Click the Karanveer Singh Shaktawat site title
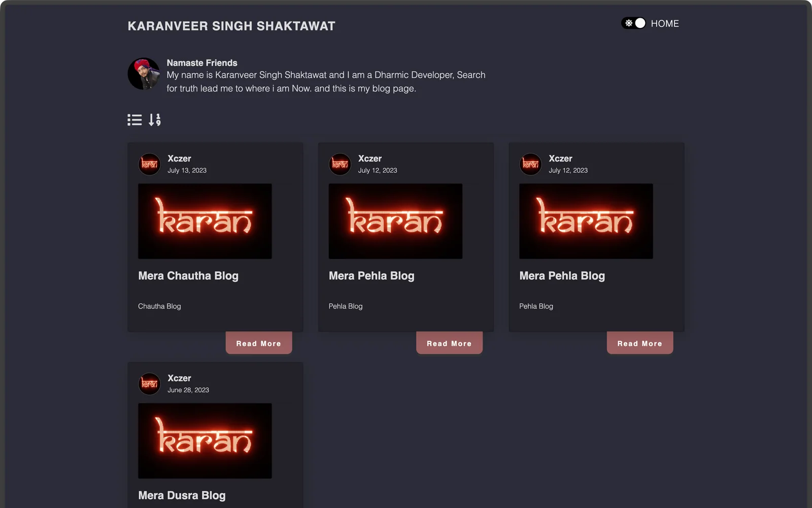The image size is (812, 508). [231, 26]
